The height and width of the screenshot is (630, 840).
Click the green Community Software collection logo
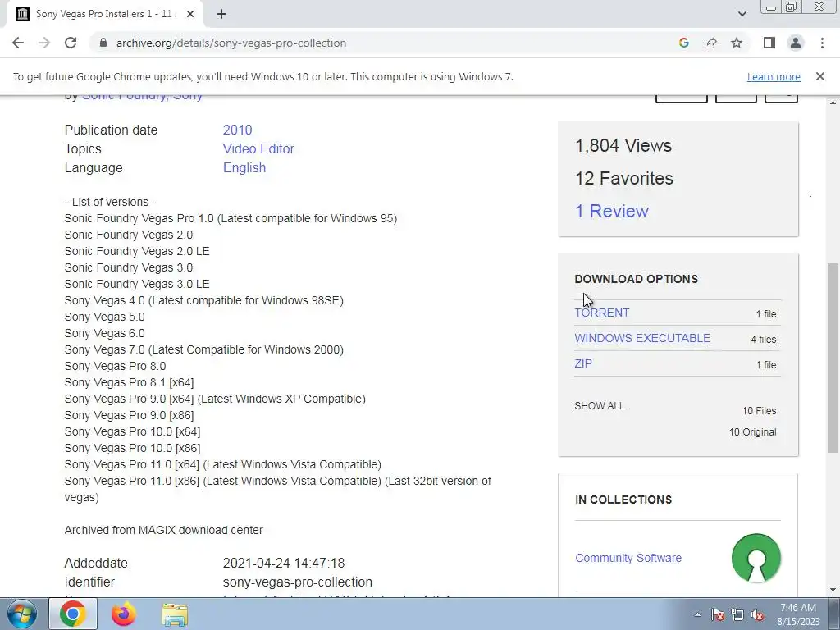[756, 558]
